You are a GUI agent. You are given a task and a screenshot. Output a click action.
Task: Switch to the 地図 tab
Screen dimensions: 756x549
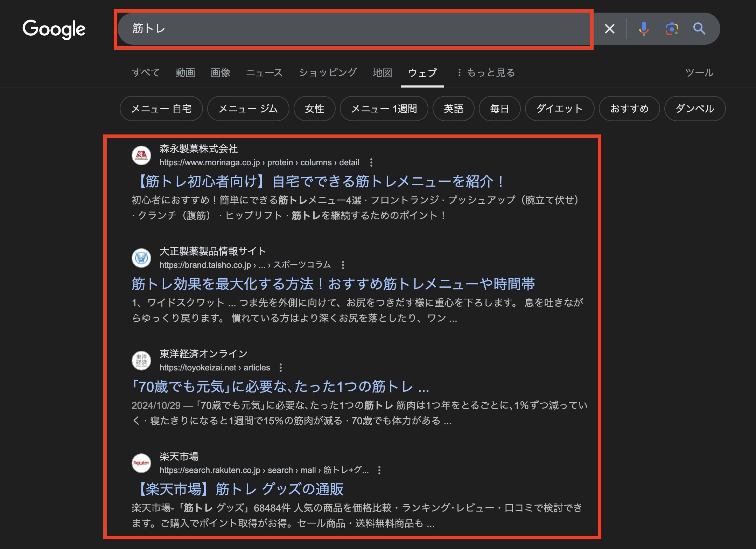click(383, 72)
